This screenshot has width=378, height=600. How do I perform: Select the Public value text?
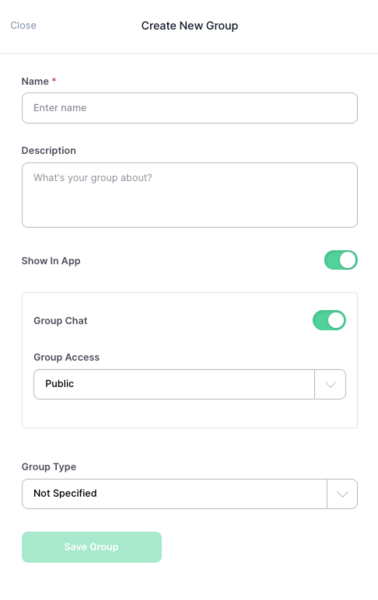(60, 384)
